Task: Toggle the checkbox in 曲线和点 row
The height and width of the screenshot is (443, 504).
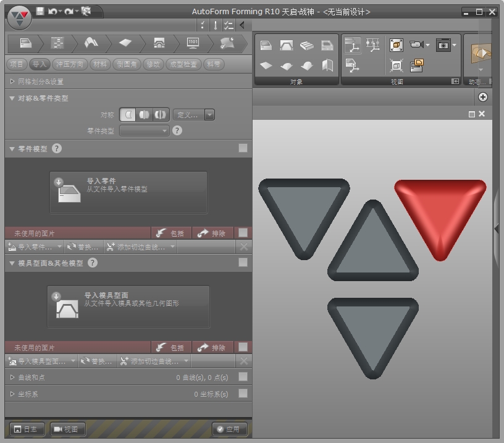Action: [x=243, y=377]
